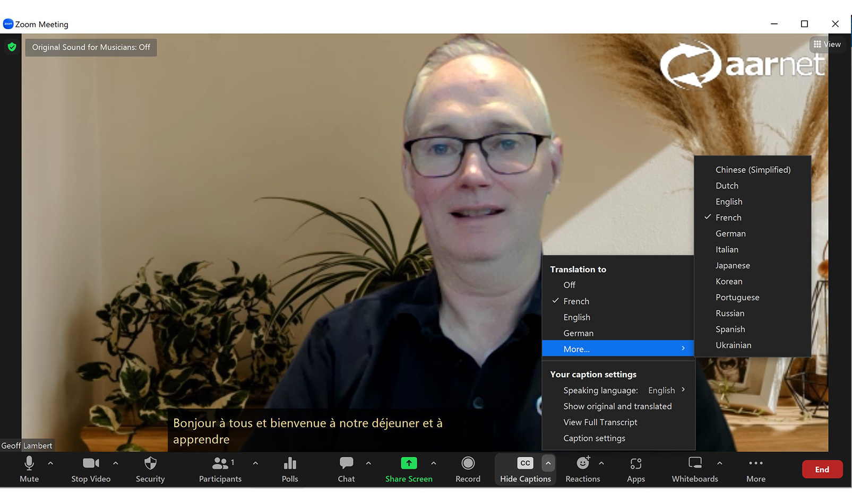Stop the video camera
Viewport: 852px width, 504px height.
coord(91,469)
